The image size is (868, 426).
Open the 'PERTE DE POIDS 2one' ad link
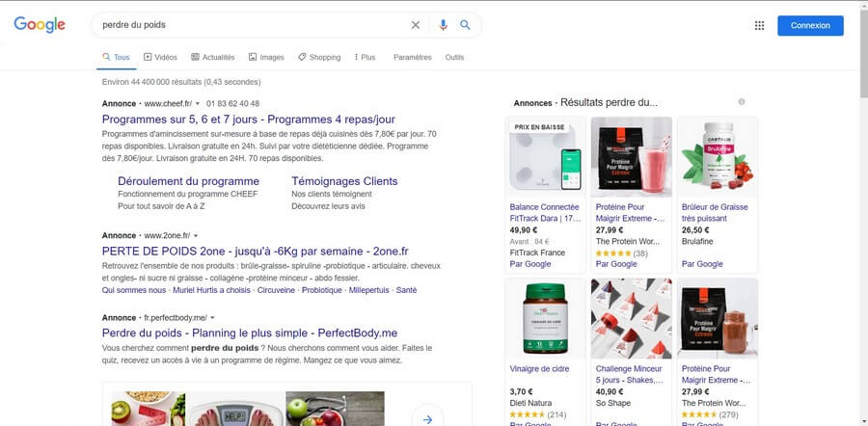pos(256,252)
